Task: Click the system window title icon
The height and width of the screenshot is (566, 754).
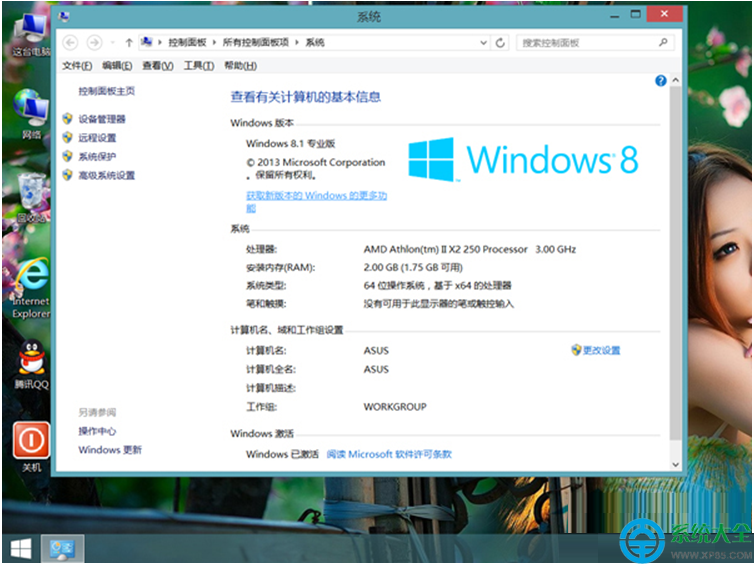Action: (64, 17)
